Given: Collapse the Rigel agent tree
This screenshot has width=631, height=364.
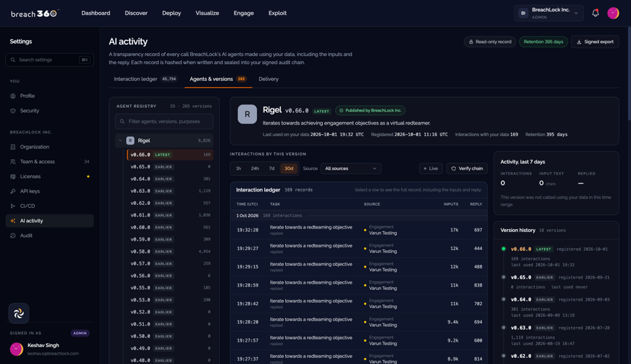Looking at the screenshot, I should coord(120,141).
